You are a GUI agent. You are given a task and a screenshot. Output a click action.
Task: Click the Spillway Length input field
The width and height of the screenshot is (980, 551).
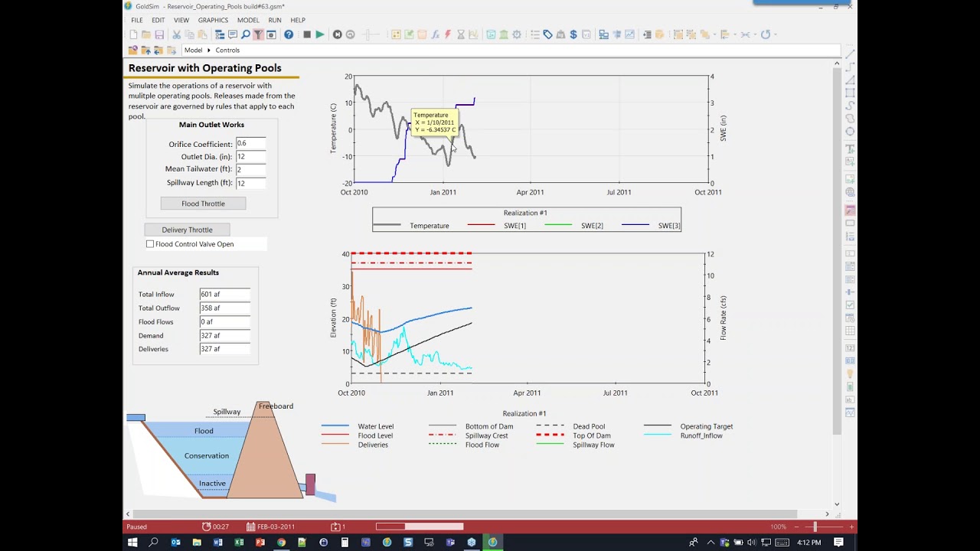point(250,183)
